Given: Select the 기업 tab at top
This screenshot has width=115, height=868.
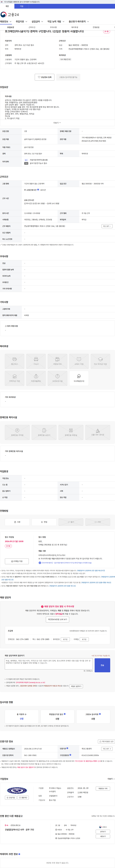Looking at the screenshot, I should [x=22, y=6].
